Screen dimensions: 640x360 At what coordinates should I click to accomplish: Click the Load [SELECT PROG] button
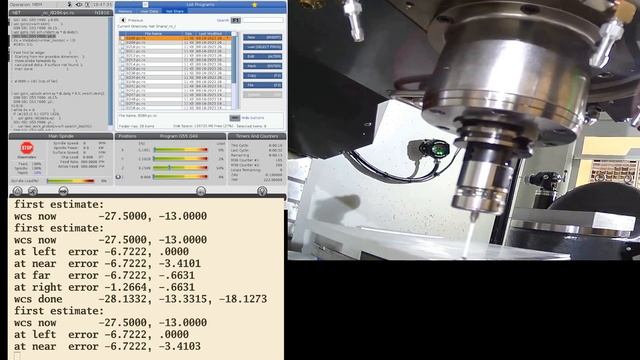click(262, 47)
